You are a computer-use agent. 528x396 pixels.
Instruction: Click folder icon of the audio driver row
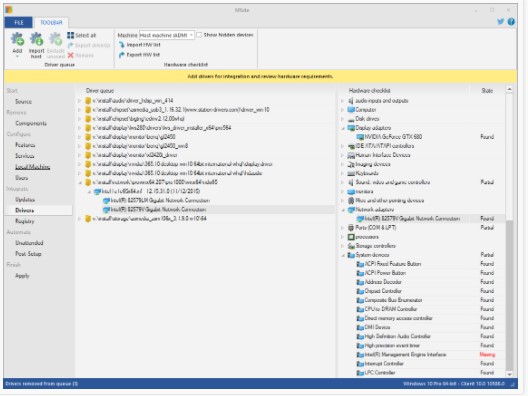(88, 101)
